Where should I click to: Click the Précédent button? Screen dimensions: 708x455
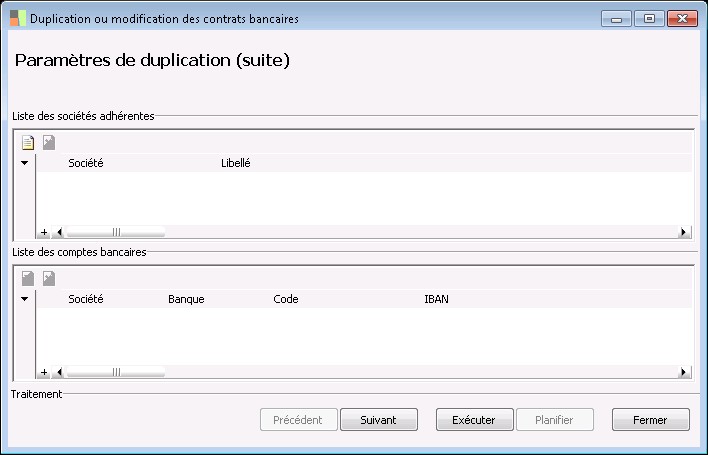pyautogui.click(x=299, y=420)
